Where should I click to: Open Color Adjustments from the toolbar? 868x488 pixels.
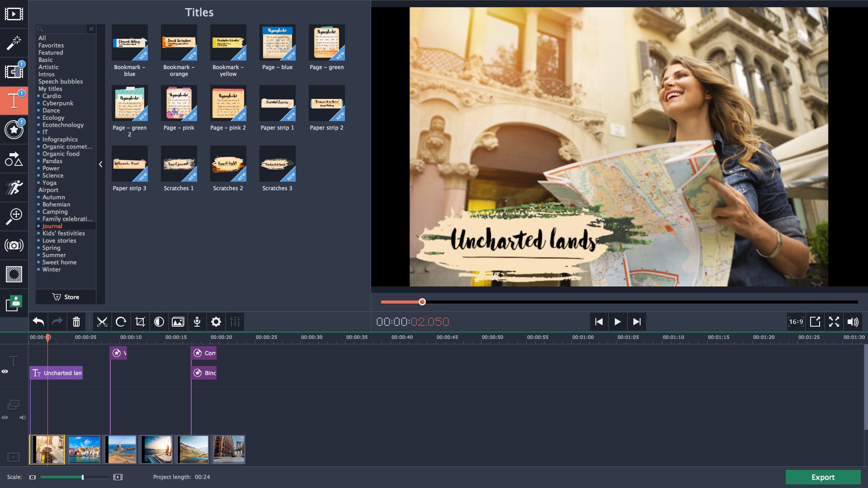coord(159,322)
